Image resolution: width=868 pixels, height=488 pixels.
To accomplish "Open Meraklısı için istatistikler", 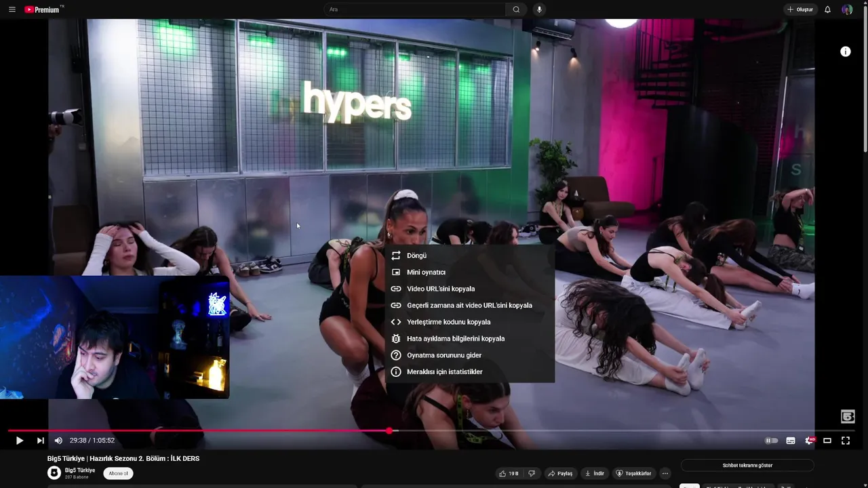I will [x=469, y=372].
